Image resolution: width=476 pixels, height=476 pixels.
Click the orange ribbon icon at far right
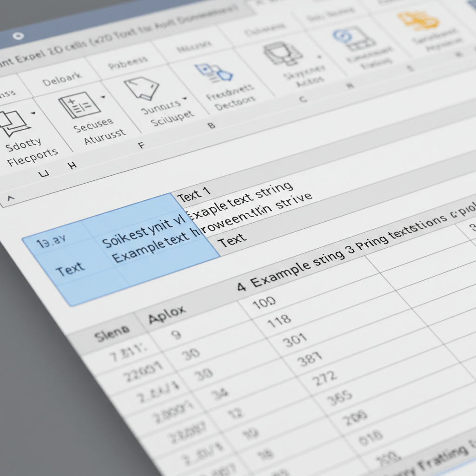point(418,20)
